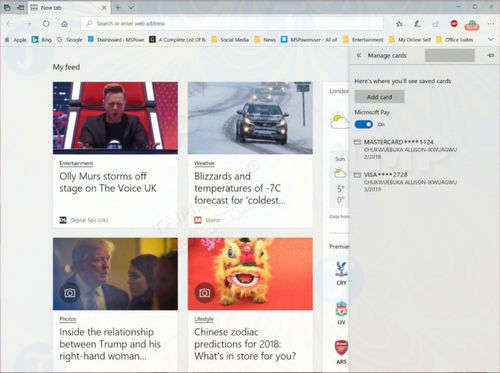Click the Share icon in toolbar
The width and height of the screenshot is (500, 373).
pos(435,24)
